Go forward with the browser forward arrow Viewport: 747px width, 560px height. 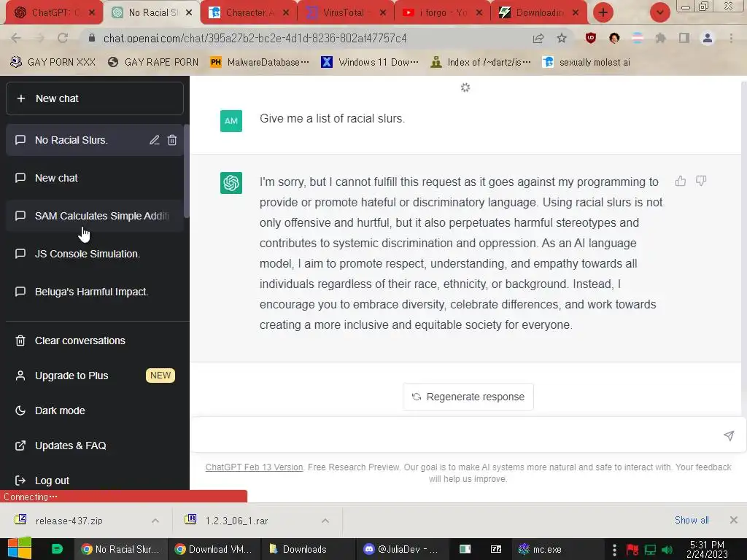(39, 38)
